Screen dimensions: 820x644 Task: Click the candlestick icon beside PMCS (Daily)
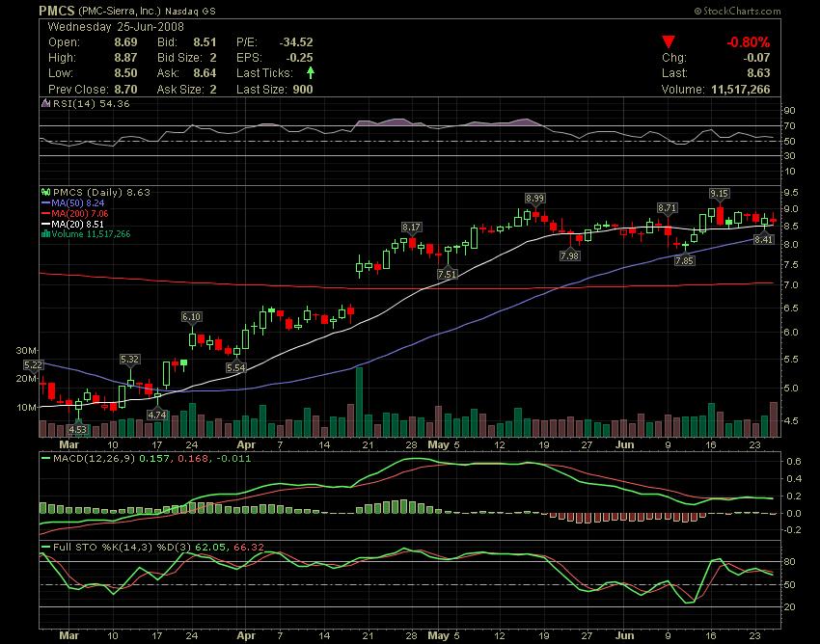click(45, 193)
